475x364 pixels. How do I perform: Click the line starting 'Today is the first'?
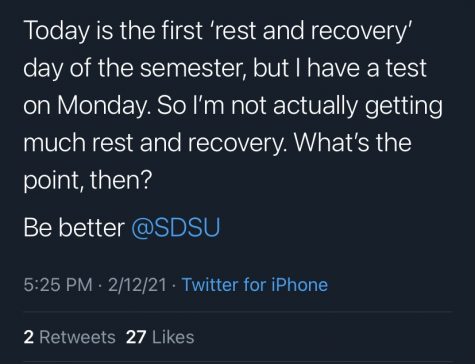[x=219, y=31]
